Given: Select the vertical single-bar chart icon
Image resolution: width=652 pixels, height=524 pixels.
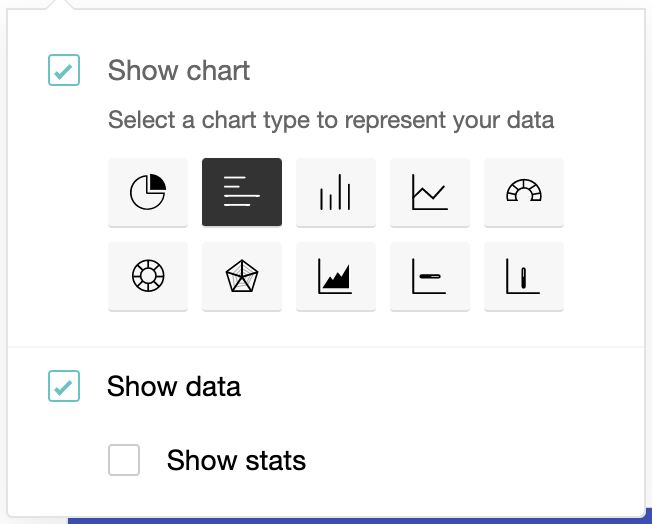Looking at the screenshot, I should click(x=524, y=276).
